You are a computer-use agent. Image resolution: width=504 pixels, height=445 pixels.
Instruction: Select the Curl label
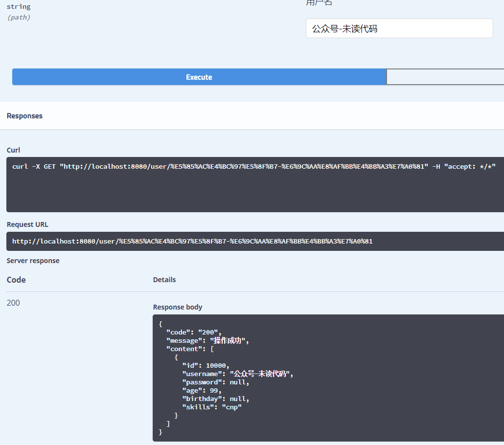point(13,150)
